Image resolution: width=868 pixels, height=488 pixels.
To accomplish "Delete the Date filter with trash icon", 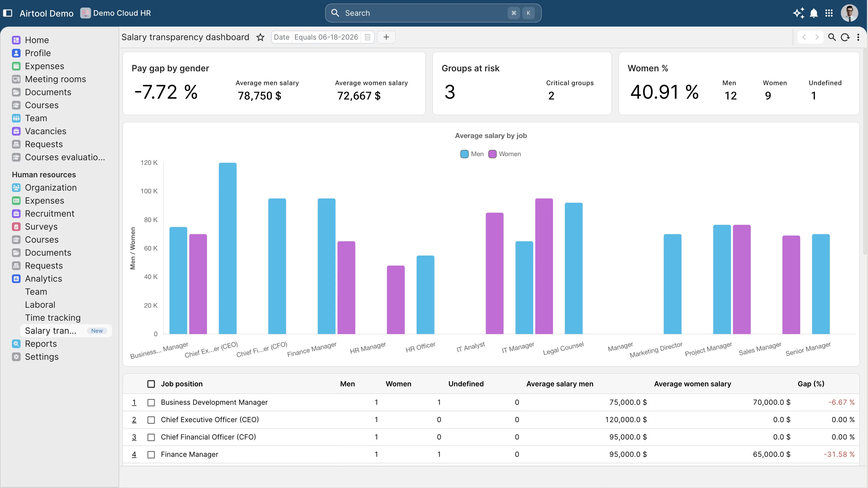I will (368, 37).
